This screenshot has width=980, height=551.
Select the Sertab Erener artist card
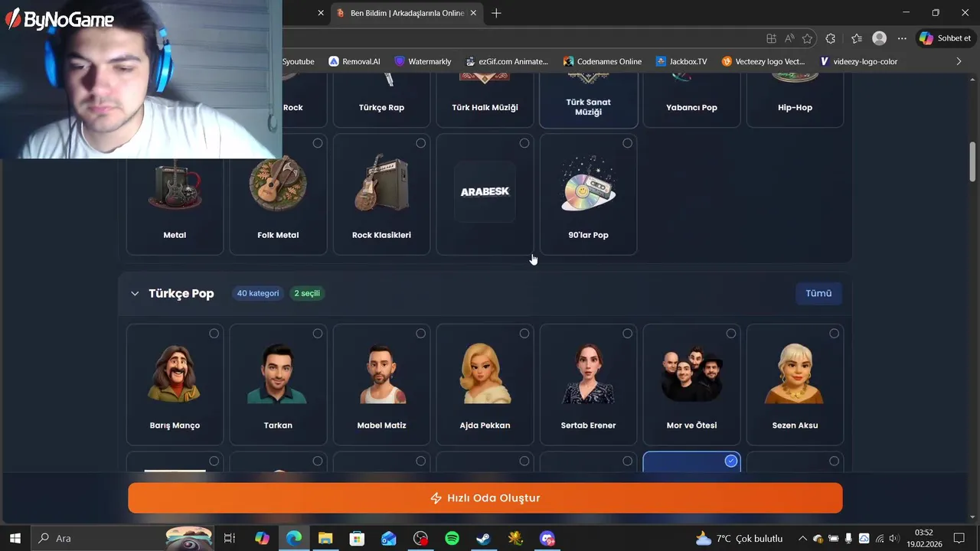click(588, 384)
